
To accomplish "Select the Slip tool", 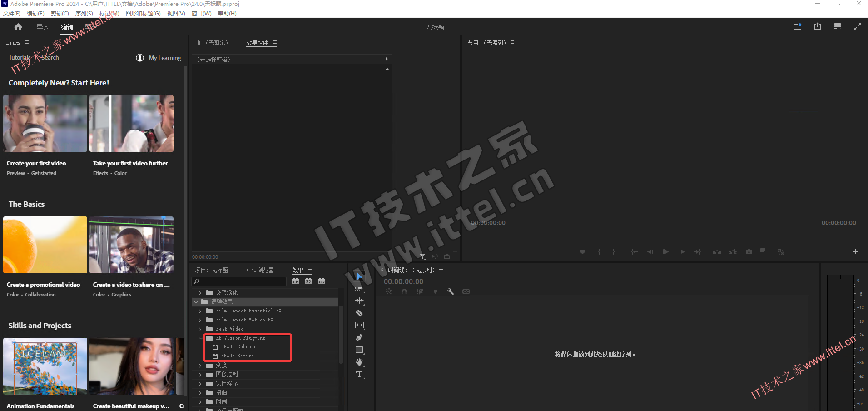I will pyautogui.click(x=359, y=325).
